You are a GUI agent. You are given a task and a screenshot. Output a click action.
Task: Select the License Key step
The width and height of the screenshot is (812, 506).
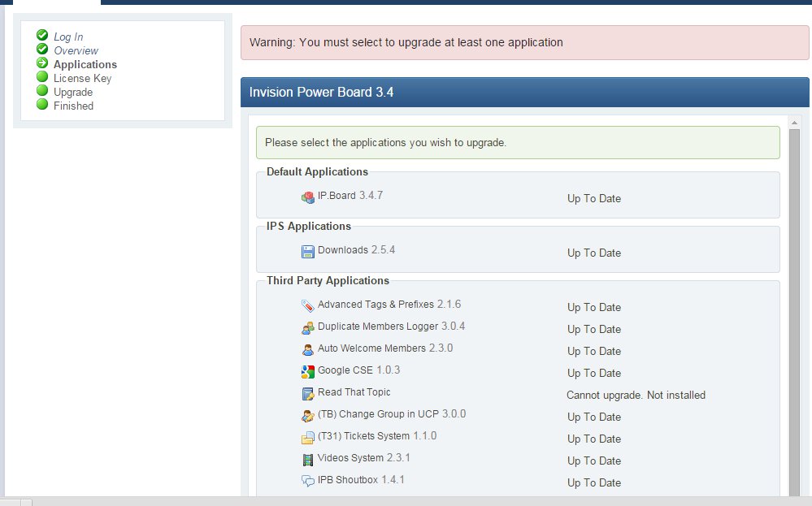[82, 78]
